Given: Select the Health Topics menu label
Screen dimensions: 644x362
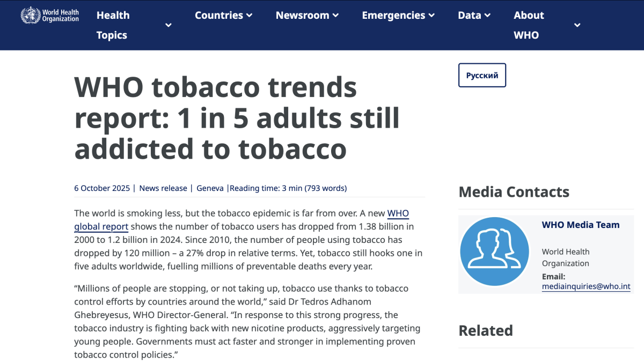Looking at the screenshot, I should click(113, 25).
